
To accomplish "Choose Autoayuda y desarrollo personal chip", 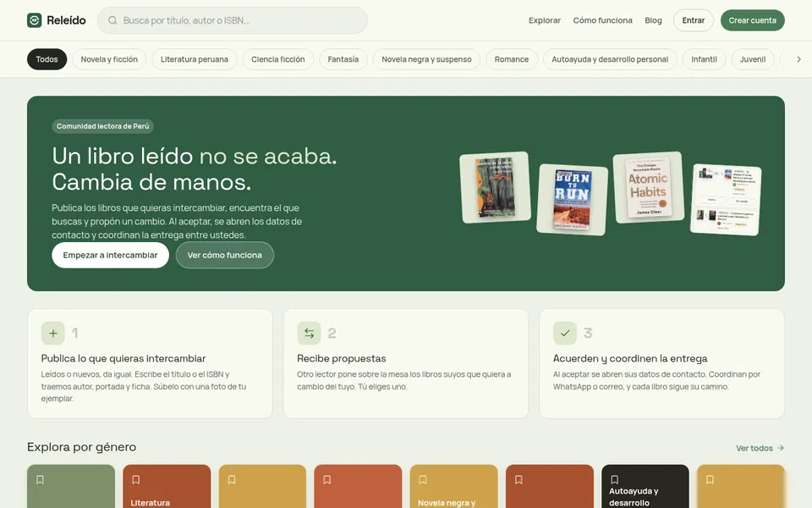I will pyautogui.click(x=610, y=59).
